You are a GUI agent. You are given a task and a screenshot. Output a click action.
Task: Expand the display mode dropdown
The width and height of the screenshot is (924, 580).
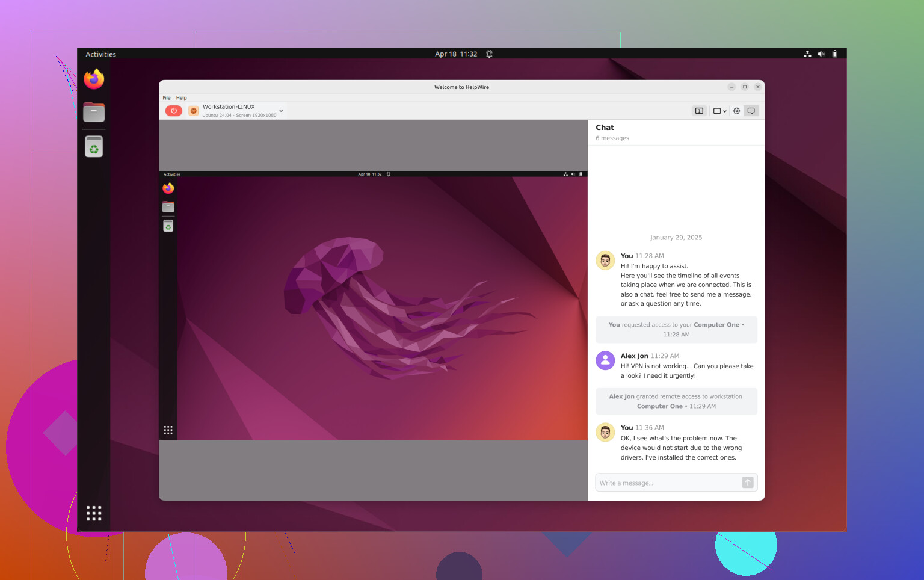tap(719, 111)
